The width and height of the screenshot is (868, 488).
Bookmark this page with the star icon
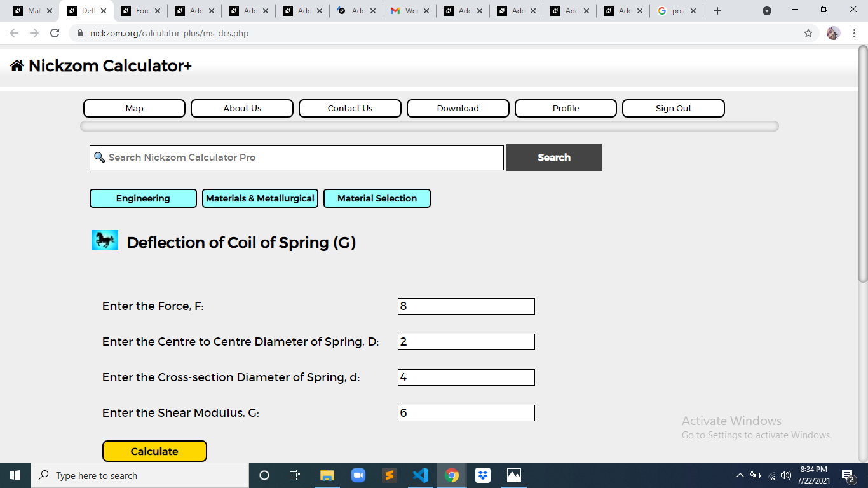point(808,33)
